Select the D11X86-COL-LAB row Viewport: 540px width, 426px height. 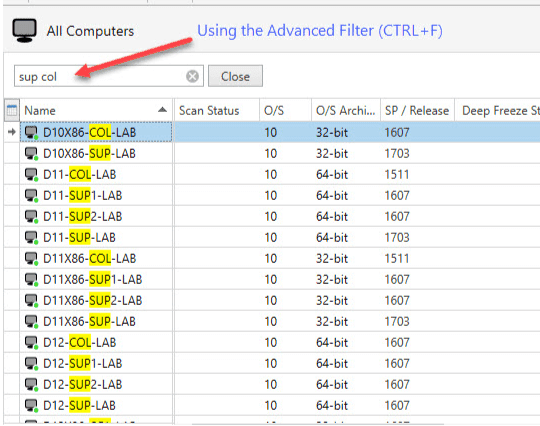pyautogui.click(x=272, y=259)
